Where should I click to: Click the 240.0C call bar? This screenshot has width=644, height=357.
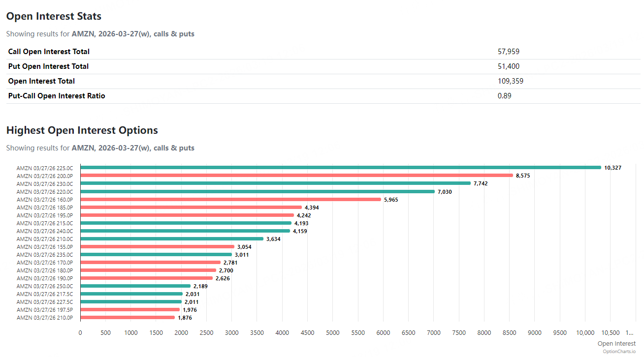pyautogui.click(x=185, y=231)
